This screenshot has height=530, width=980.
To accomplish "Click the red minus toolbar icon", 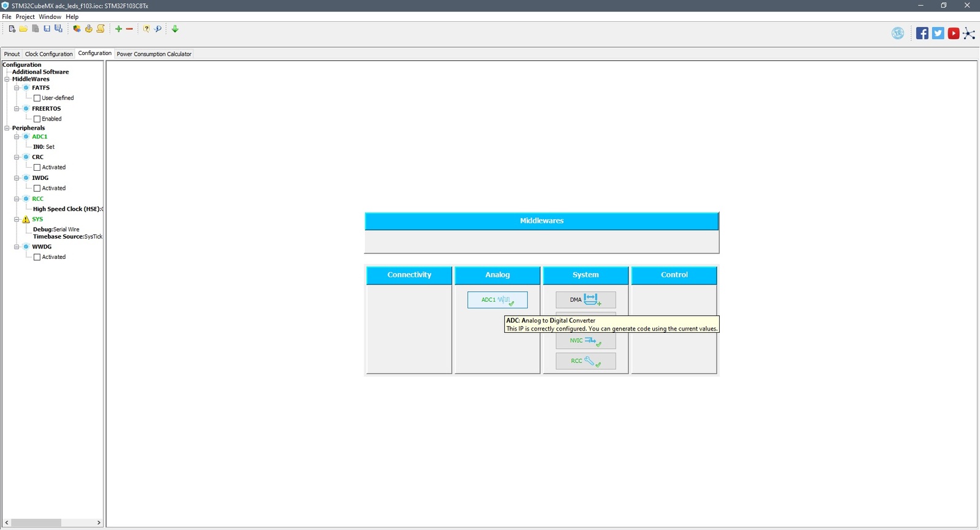I will pos(129,29).
